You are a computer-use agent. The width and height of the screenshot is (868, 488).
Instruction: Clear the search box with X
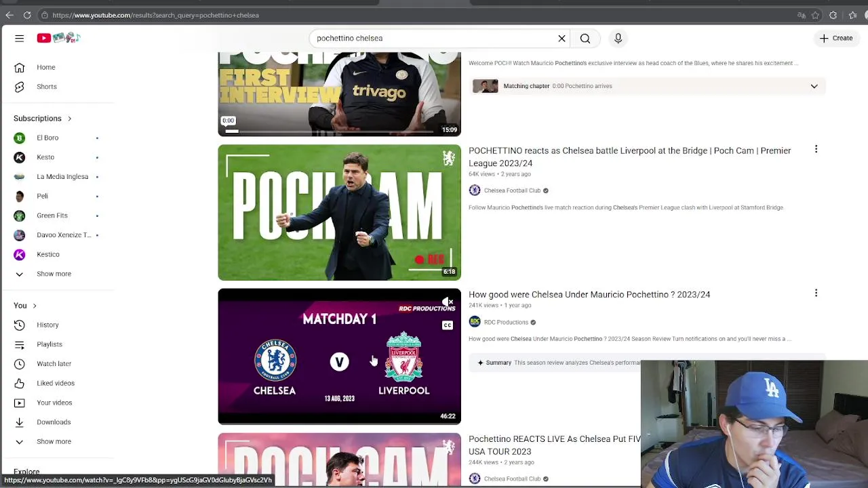561,39
